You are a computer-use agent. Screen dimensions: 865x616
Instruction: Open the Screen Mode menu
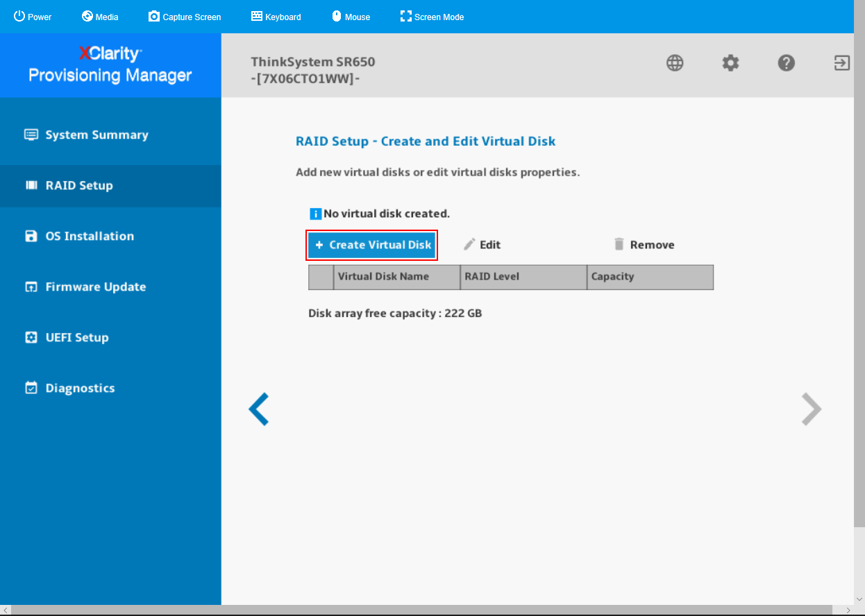(x=432, y=17)
